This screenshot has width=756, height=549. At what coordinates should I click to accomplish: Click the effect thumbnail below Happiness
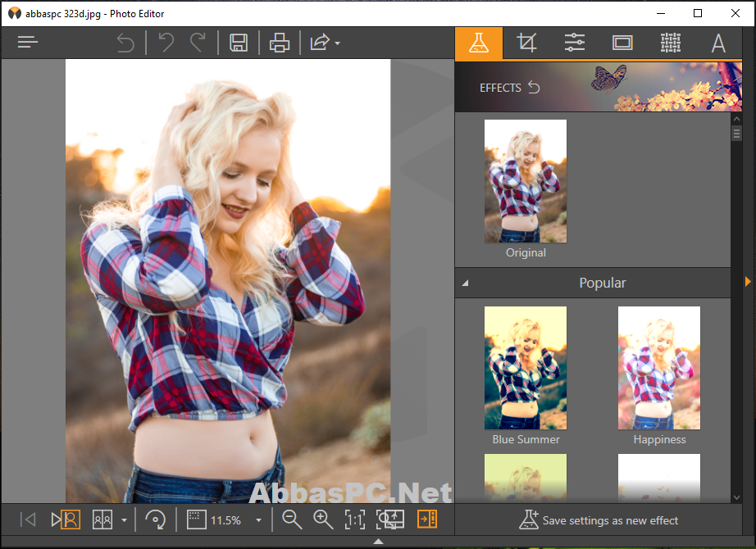[x=659, y=477]
